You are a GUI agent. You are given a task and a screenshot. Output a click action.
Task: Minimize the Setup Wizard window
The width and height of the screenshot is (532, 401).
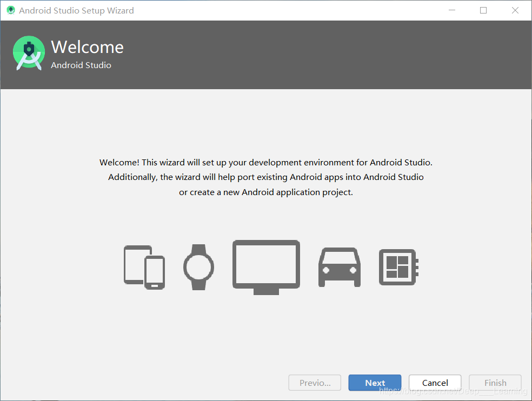click(x=452, y=10)
